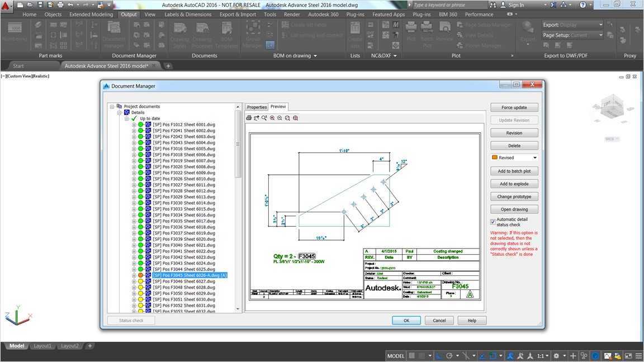This screenshot has height=362, width=644.
Task: Collapse the Up to date tree node
Action: (126, 118)
